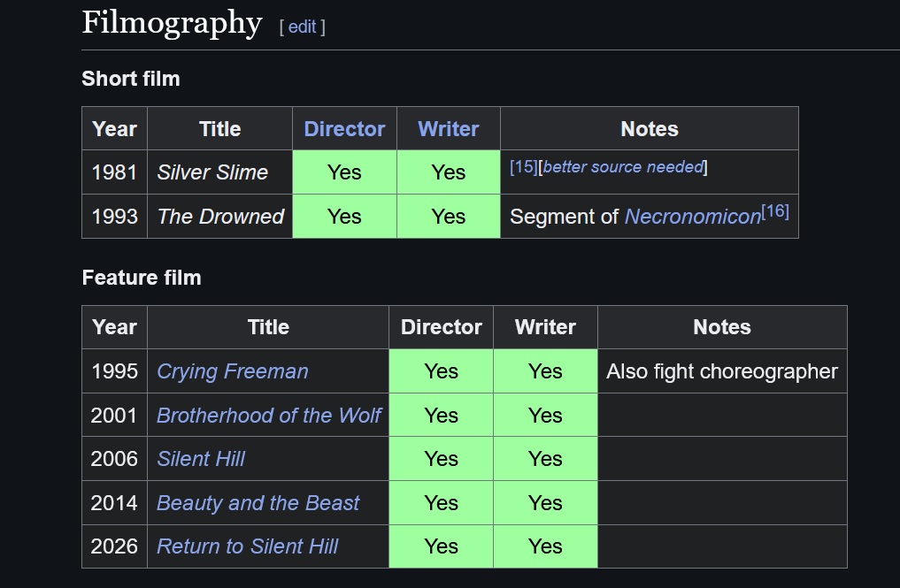This screenshot has height=588, width=900.
Task: Click the Also fight choreographer note
Action: point(722,371)
